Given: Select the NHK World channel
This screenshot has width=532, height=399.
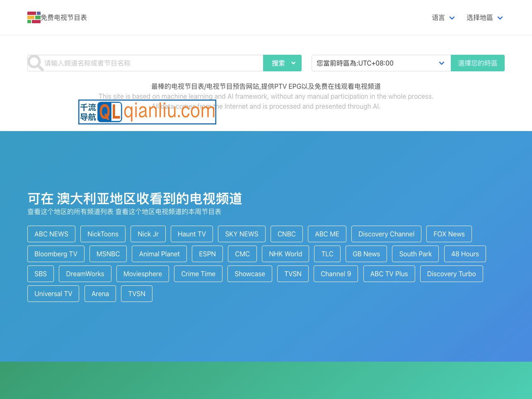Looking at the screenshot, I should coord(285,254).
